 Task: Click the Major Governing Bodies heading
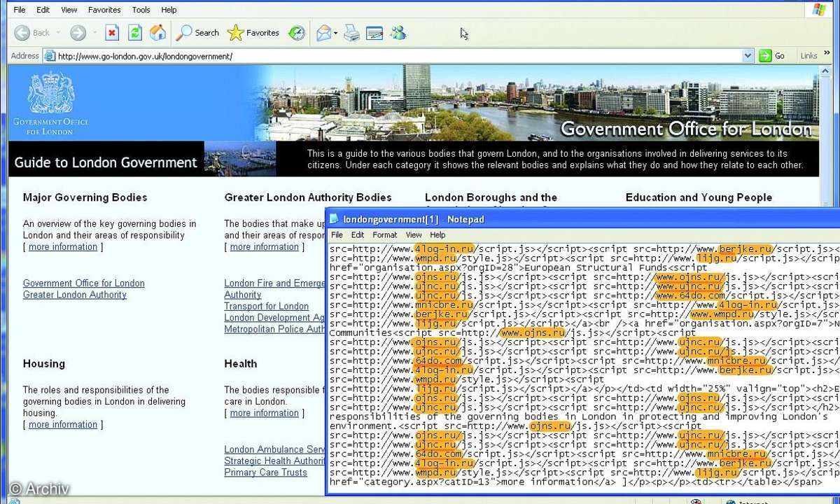(x=85, y=197)
